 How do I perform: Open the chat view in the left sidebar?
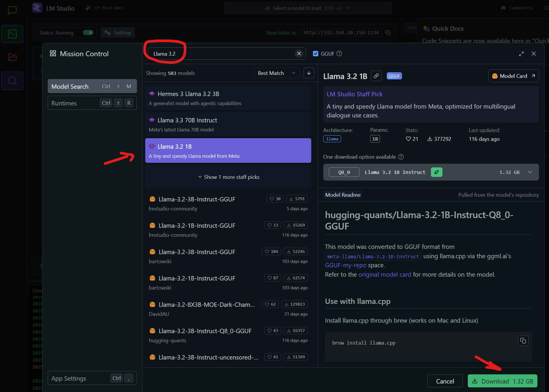tap(12, 11)
